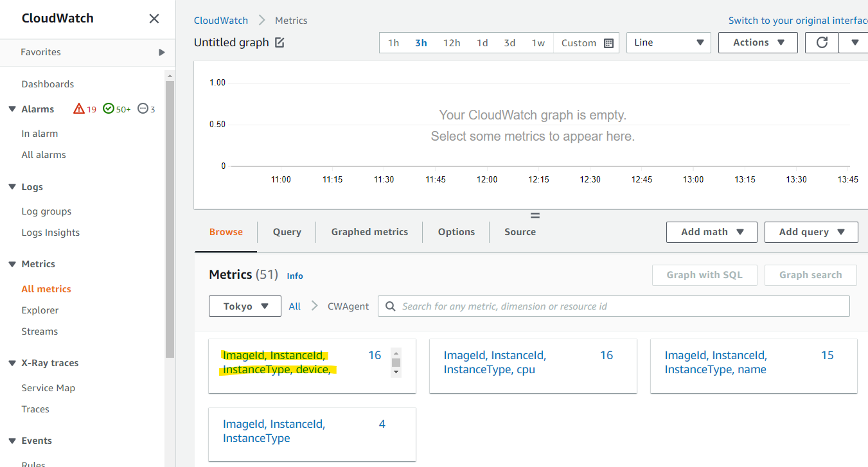Open the Line graph type dropdown
This screenshot has width=868, height=467.
[669, 42]
